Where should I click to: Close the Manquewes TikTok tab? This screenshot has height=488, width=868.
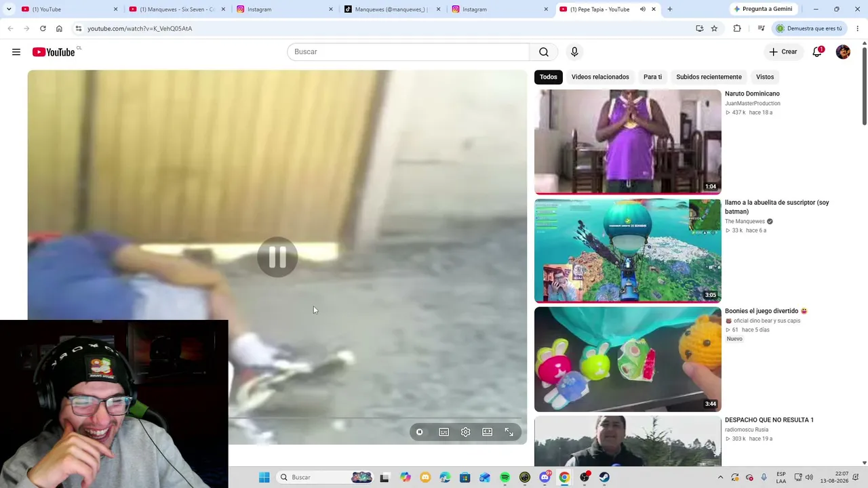click(438, 9)
